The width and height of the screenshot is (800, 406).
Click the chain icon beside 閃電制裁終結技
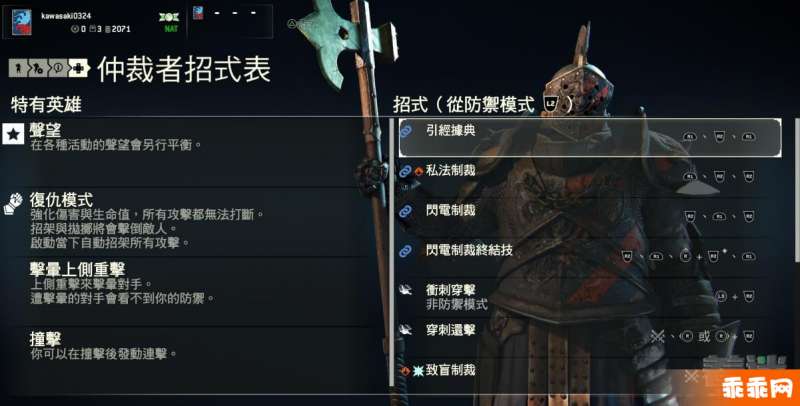point(406,251)
